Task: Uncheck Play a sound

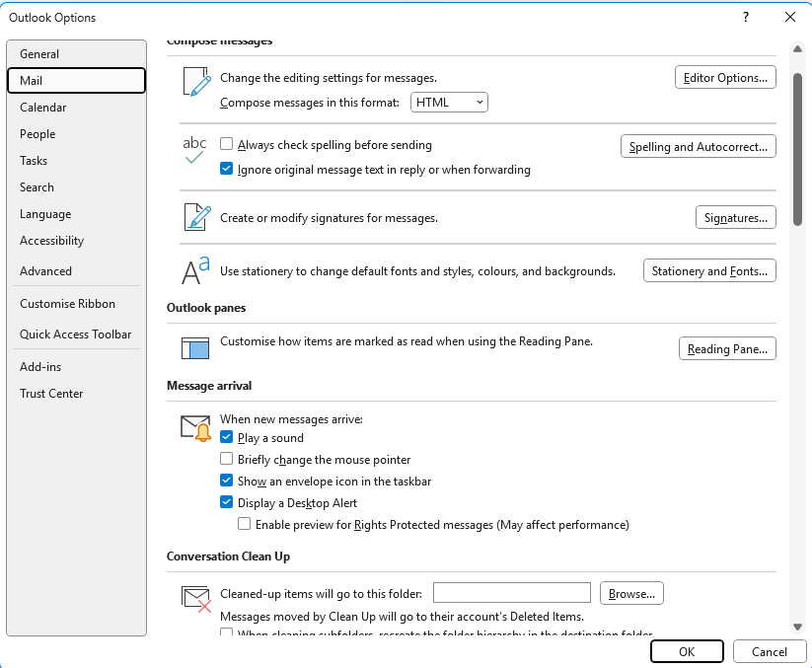Action: (226, 436)
